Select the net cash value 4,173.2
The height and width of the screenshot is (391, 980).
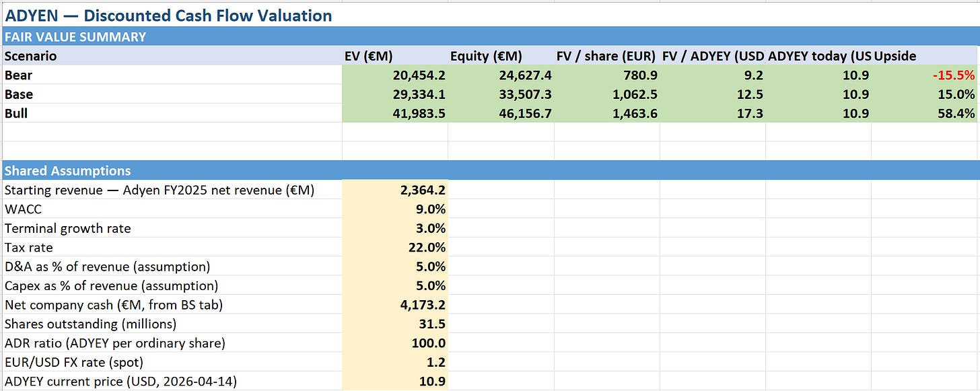tap(395, 305)
